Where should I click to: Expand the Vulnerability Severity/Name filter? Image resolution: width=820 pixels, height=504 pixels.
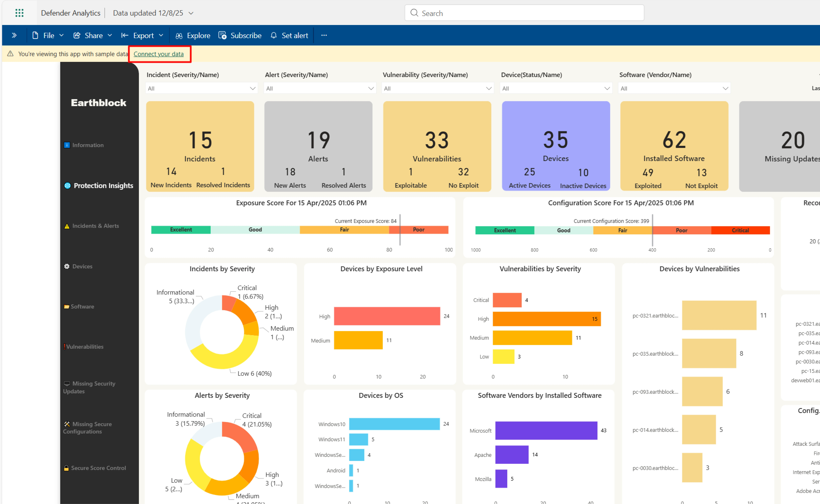(x=437, y=88)
